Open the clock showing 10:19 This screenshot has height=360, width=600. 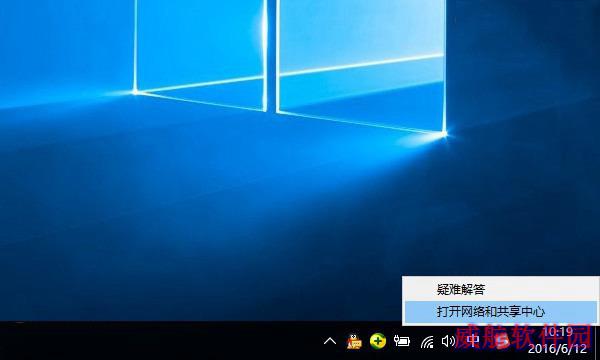pos(558,332)
